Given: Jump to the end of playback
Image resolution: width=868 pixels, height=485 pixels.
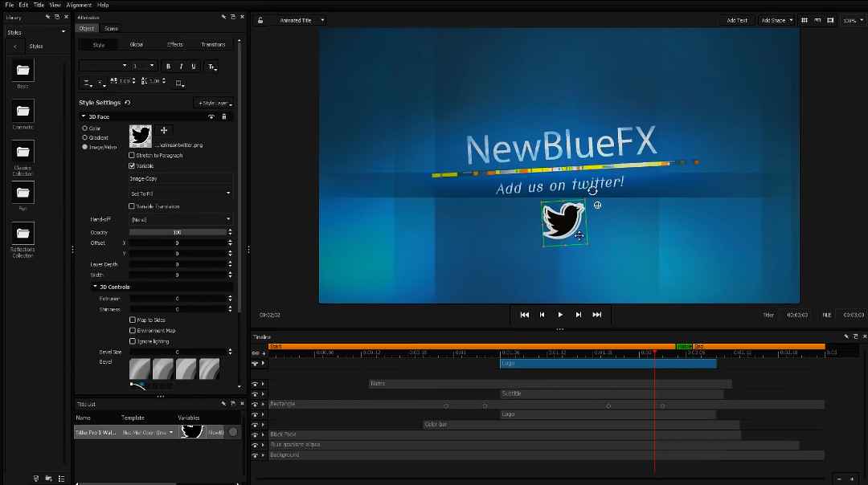Looking at the screenshot, I should coord(596,315).
